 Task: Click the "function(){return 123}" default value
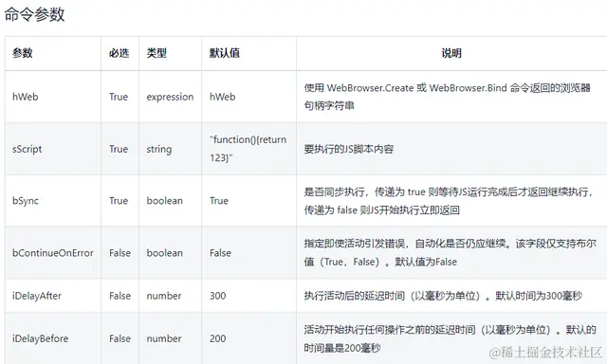coord(248,149)
